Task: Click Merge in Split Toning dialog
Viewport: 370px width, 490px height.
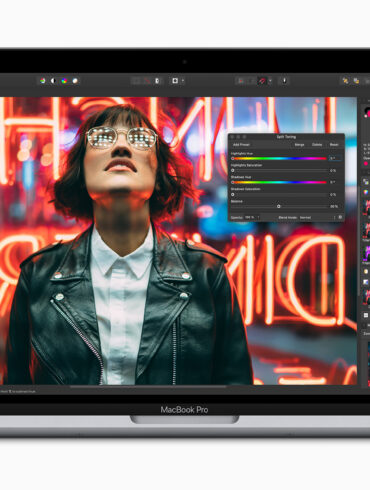Action: pyautogui.click(x=299, y=145)
